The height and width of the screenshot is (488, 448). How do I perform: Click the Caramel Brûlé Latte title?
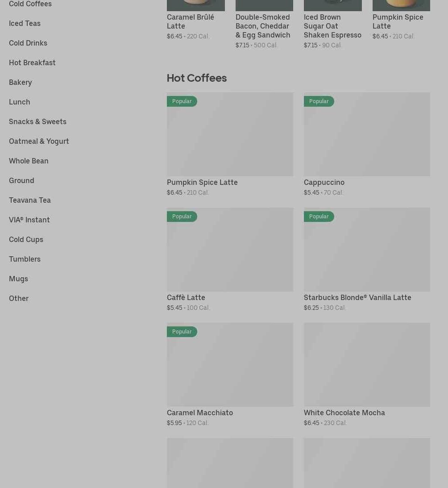[190, 21]
